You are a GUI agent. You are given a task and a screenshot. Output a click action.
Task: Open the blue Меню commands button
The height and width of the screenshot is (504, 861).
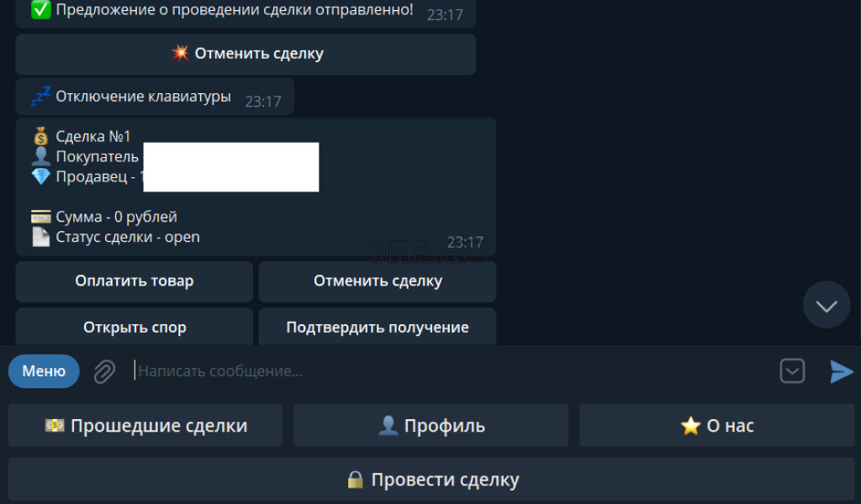tap(44, 371)
